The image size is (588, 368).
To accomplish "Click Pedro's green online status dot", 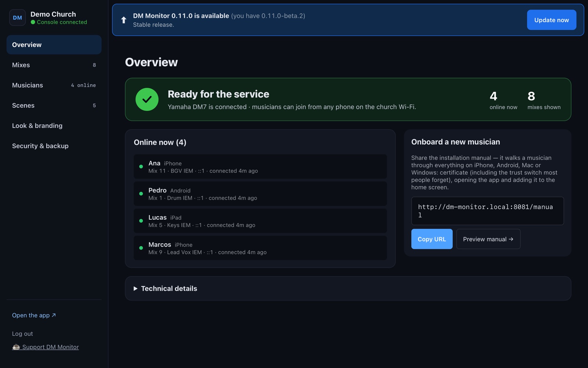I will 141,194.
